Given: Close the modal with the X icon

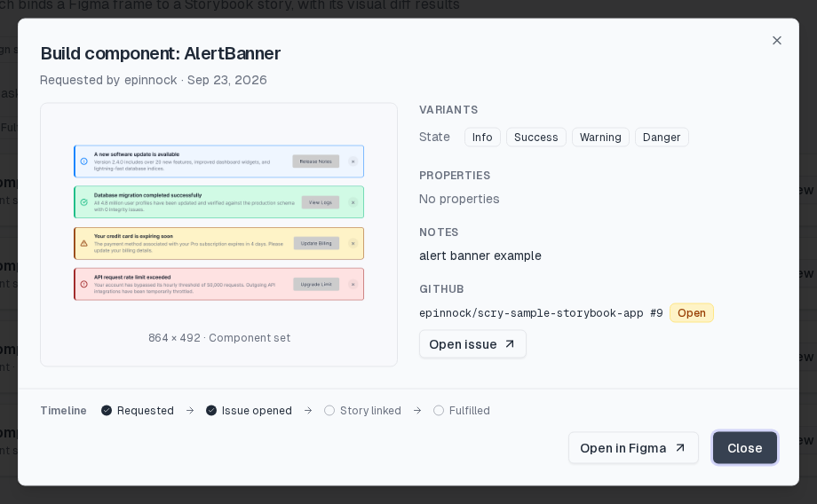Looking at the screenshot, I should [776, 41].
